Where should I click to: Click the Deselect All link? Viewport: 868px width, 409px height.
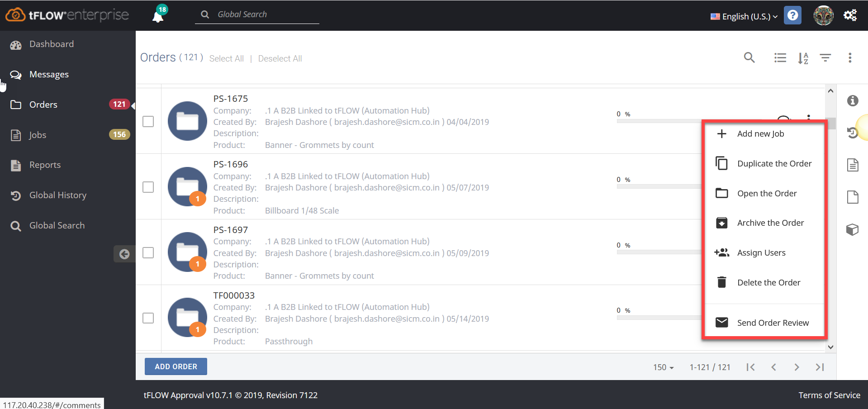280,58
